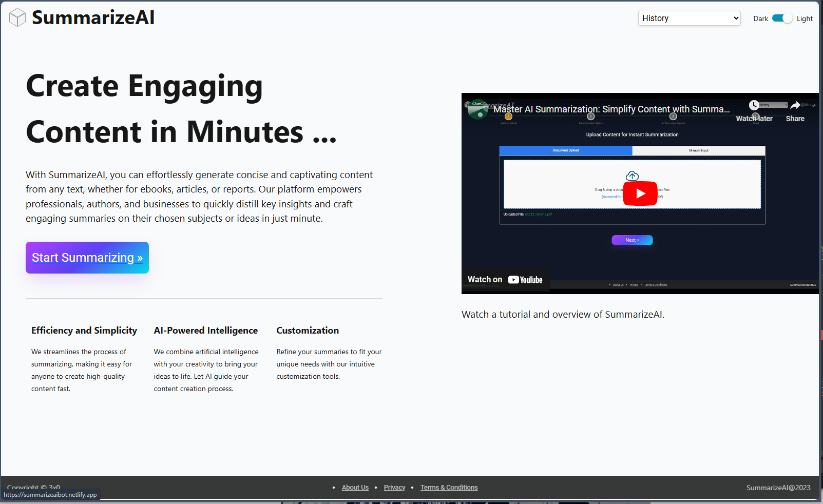Click the Efficiency and Simplicity heading
823x504 pixels.
[84, 331]
